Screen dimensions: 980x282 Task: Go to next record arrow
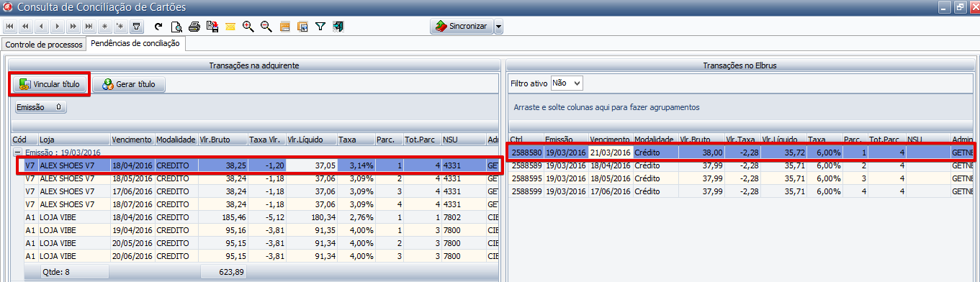tap(57, 27)
